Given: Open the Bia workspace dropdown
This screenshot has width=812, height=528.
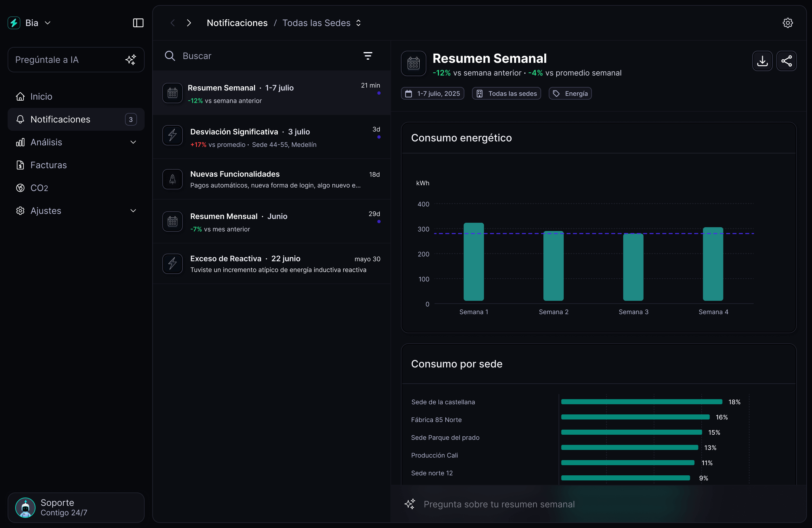Looking at the screenshot, I should coord(48,23).
